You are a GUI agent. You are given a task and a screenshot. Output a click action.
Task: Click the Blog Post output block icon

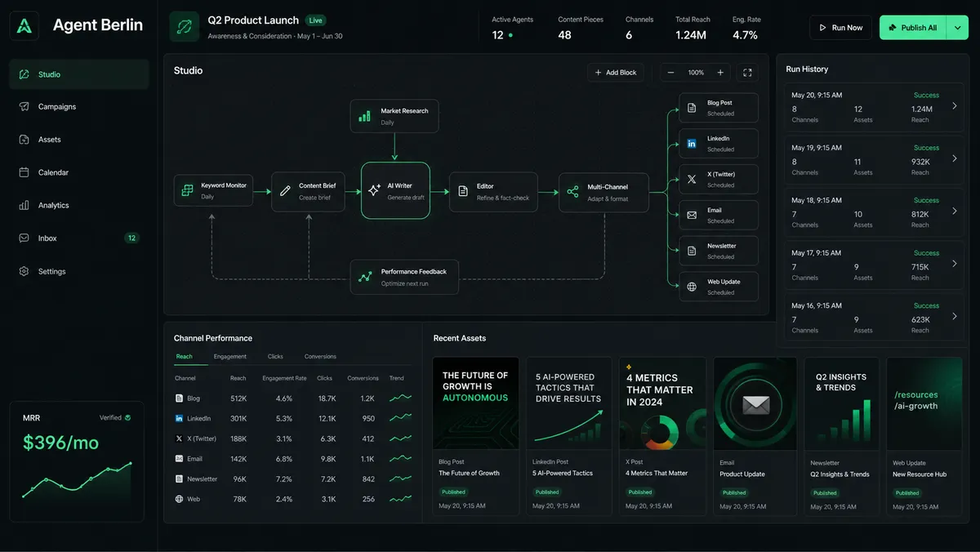692,108
